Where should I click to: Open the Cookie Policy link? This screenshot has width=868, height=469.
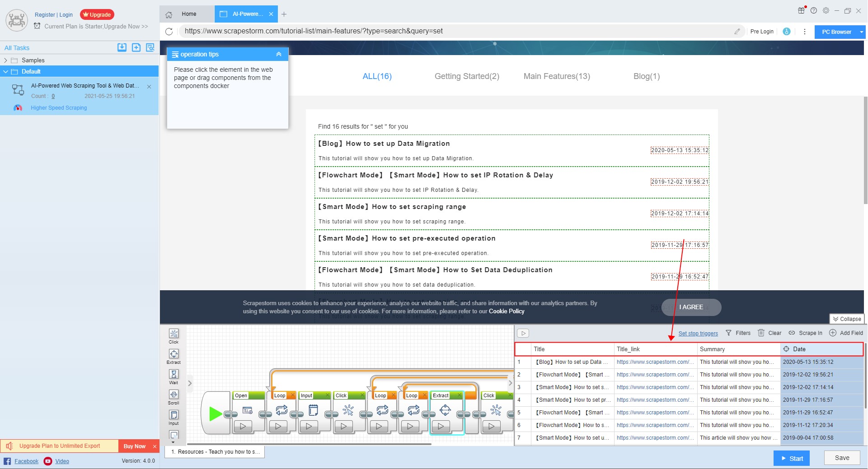(x=507, y=311)
